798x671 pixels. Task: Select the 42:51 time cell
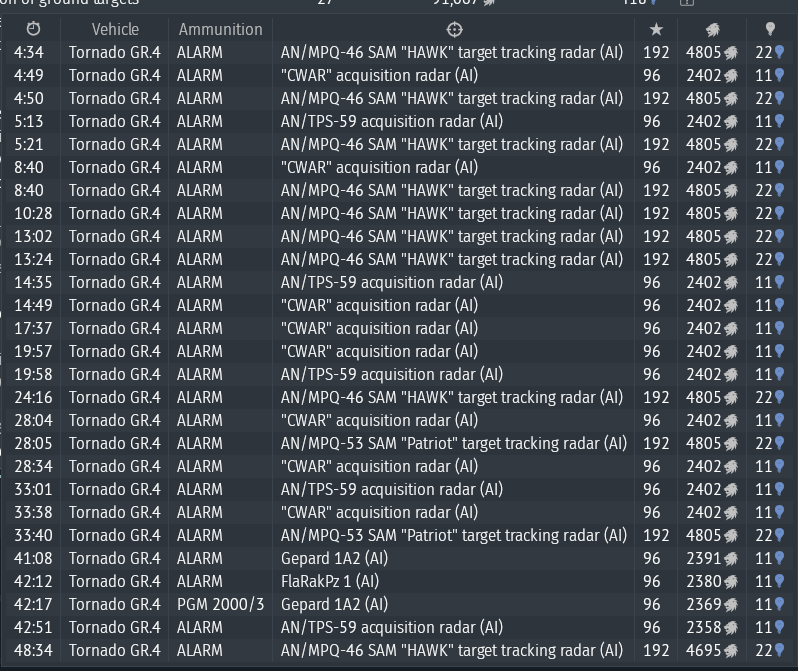pos(33,627)
